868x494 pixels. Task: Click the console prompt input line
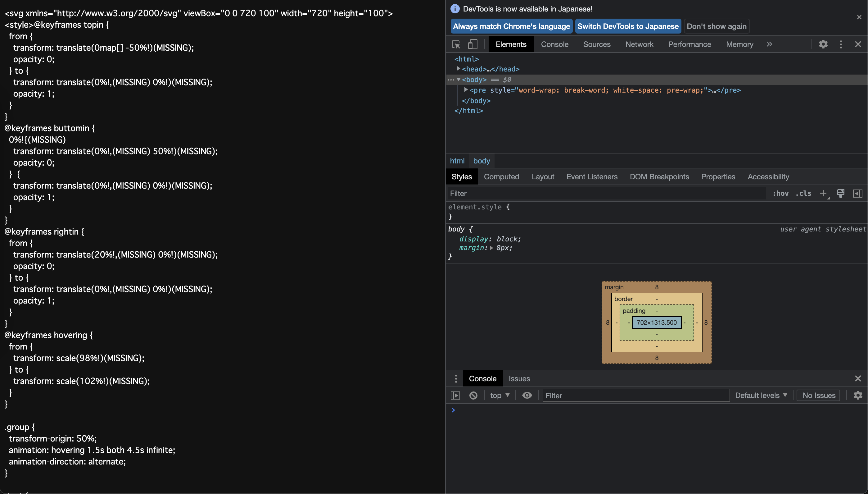tap(658, 410)
